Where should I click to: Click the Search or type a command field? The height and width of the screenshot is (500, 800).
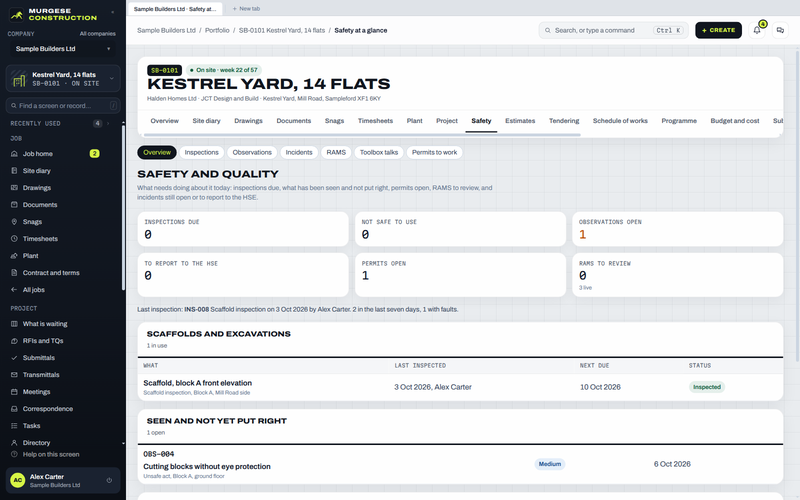click(x=613, y=30)
